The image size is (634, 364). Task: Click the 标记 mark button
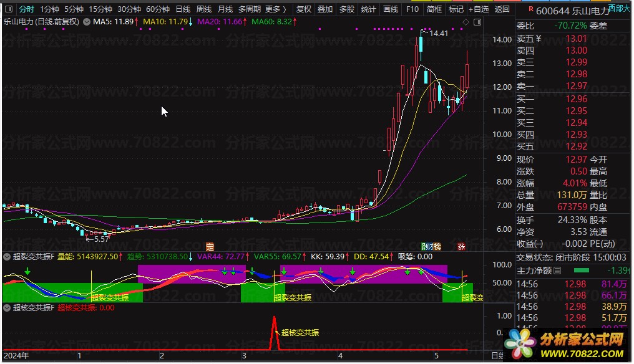(x=456, y=9)
